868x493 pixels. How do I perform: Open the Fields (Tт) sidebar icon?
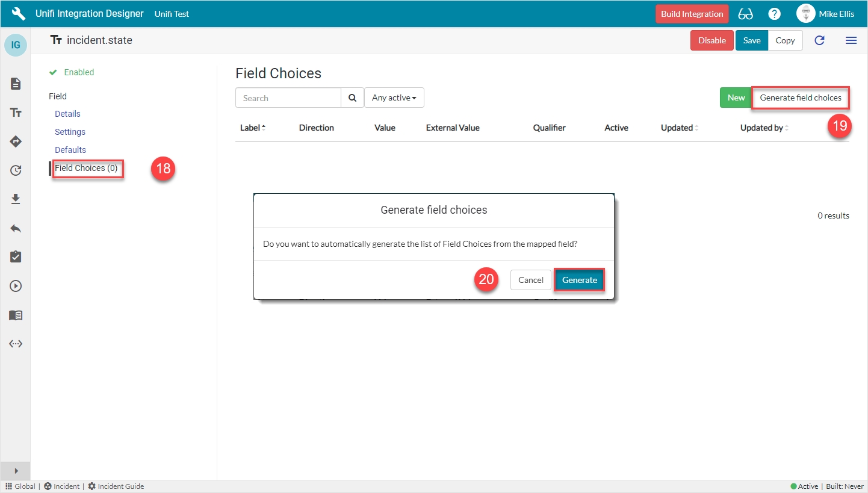click(16, 113)
